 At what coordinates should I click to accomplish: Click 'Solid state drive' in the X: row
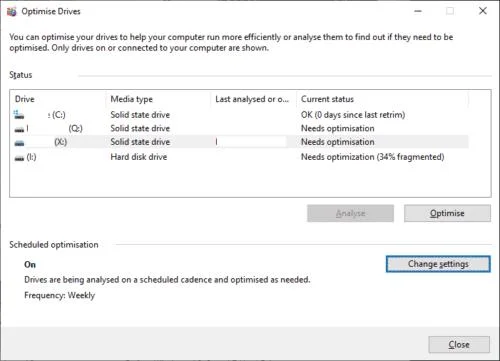pyautogui.click(x=140, y=142)
